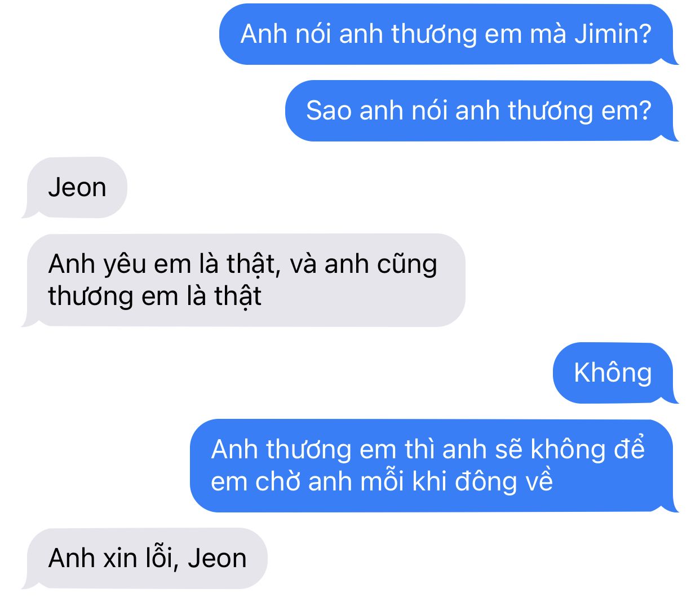Tap the word "Jeon" in the last gray message

point(217,558)
